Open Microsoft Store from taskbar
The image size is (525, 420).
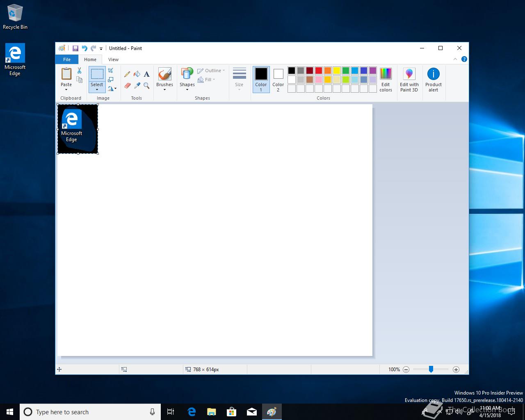coord(232,412)
